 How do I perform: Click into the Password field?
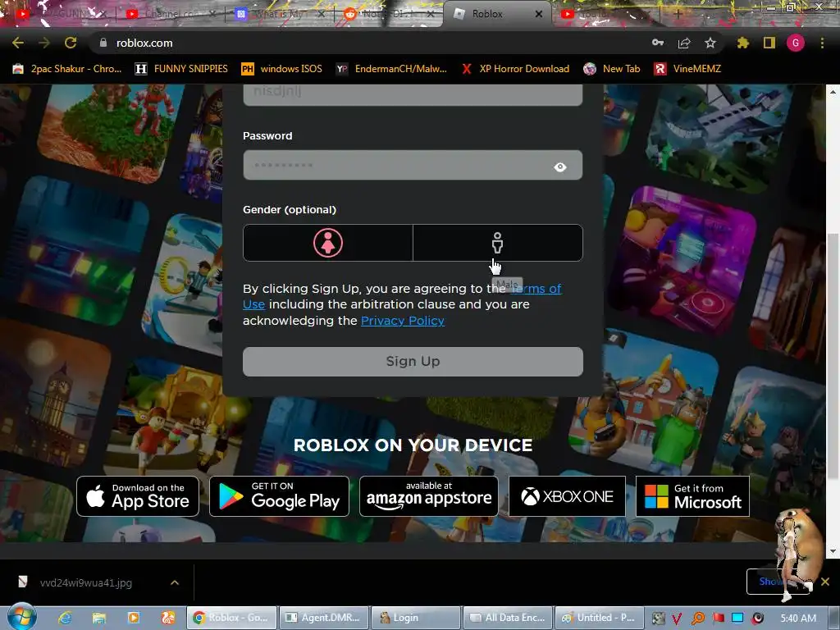coord(413,165)
